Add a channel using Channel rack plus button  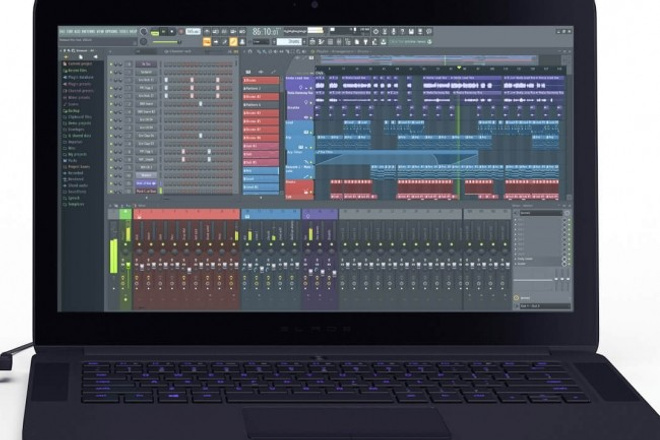click(146, 197)
